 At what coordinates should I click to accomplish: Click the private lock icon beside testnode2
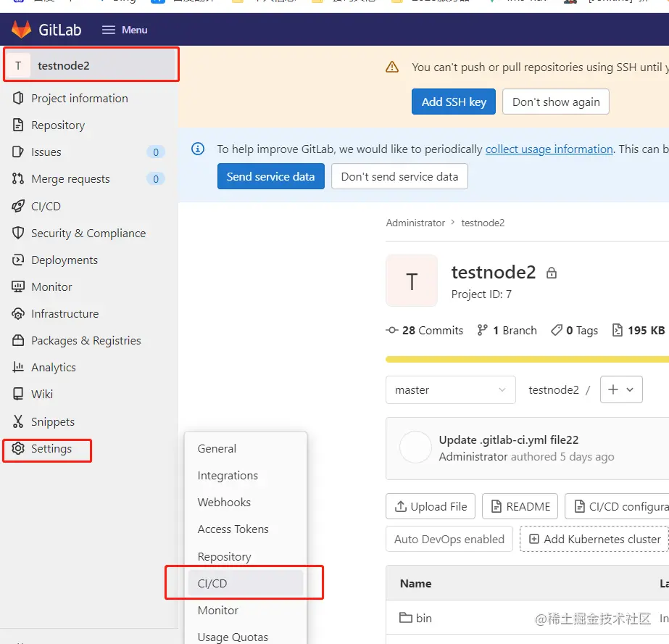coord(552,273)
